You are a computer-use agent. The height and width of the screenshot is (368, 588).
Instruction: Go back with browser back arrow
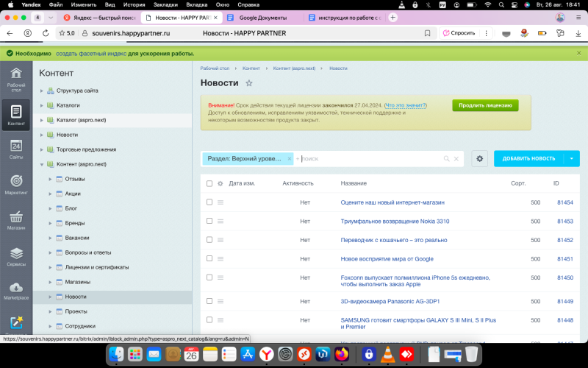(10, 33)
